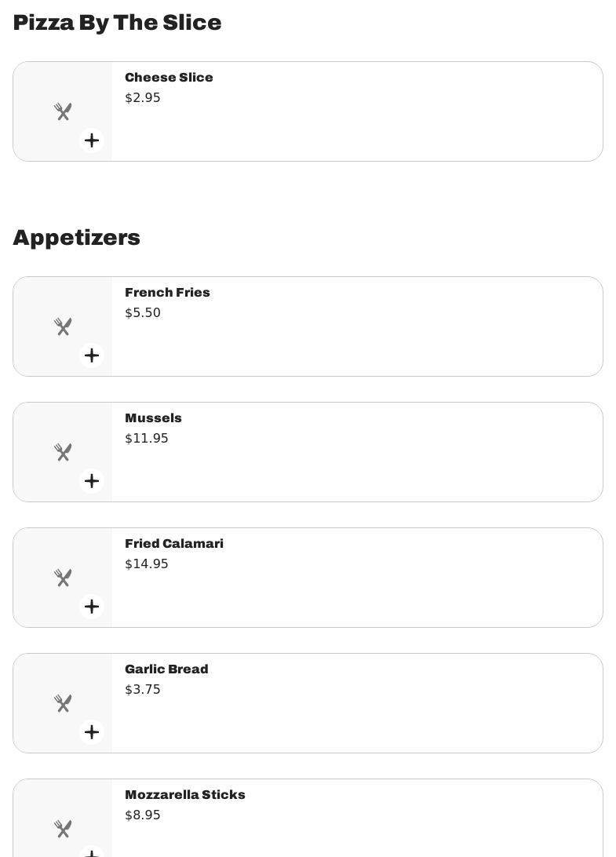The image size is (616, 857).
Task: Open the Mozzarella Sticks item name
Action: pos(185,795)
